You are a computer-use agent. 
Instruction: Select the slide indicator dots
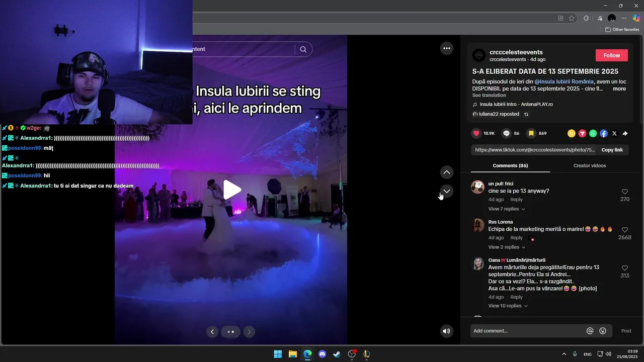231,331
